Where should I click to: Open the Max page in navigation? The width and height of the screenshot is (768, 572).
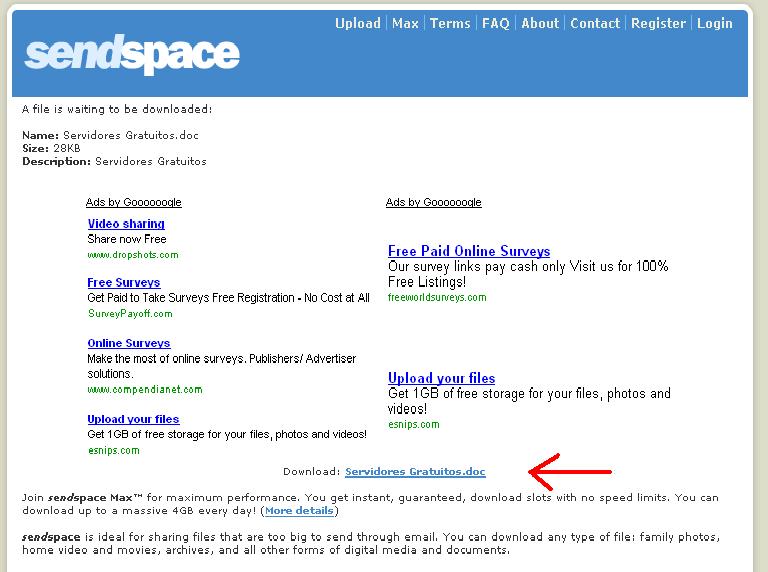click(x=405, y=23)
